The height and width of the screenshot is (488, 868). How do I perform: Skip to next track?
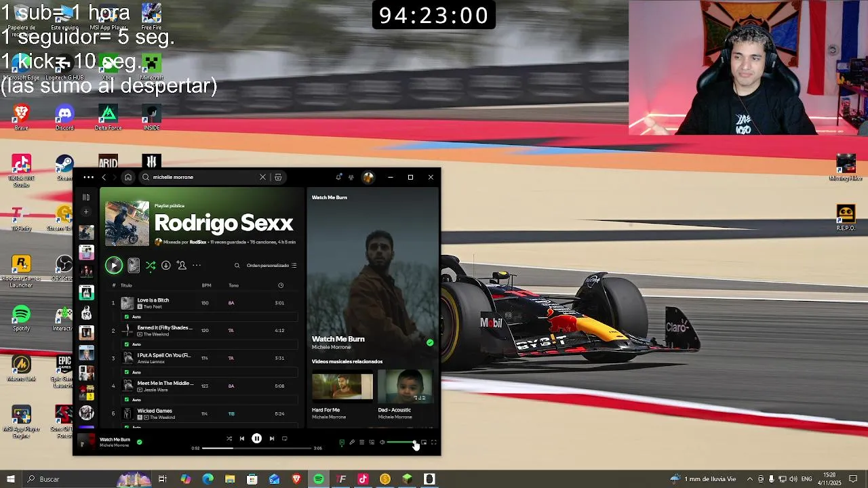click(272, 439)
